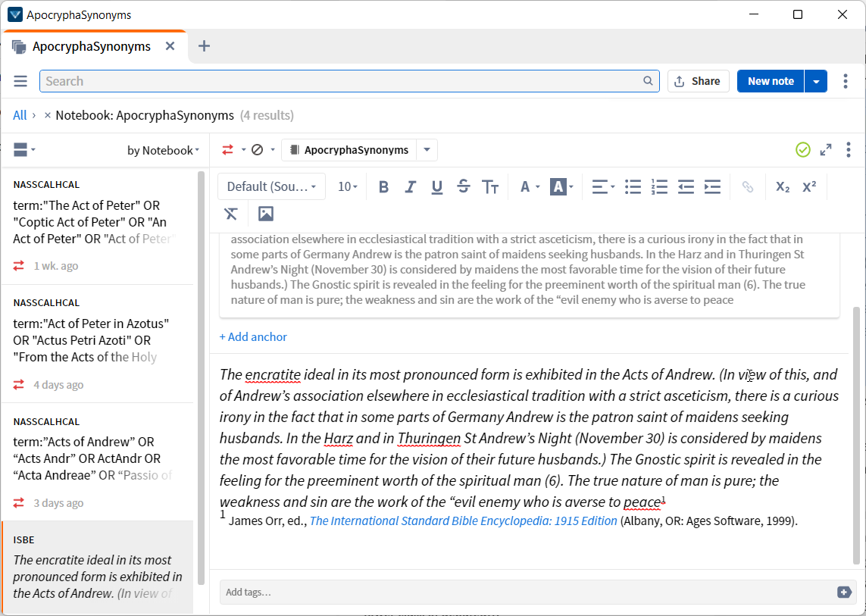
Task: Click the New note button
Action: click(771, 81)
